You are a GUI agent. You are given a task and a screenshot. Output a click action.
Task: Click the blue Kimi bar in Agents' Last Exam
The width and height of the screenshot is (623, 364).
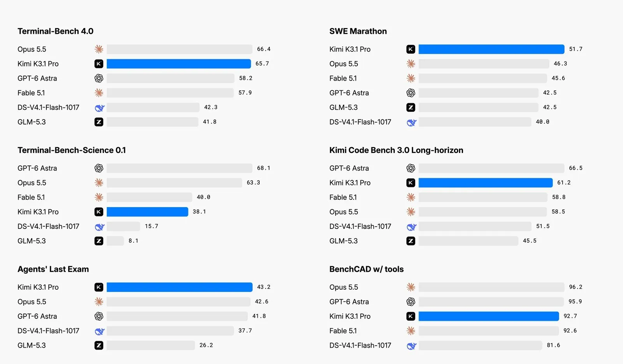180,287
